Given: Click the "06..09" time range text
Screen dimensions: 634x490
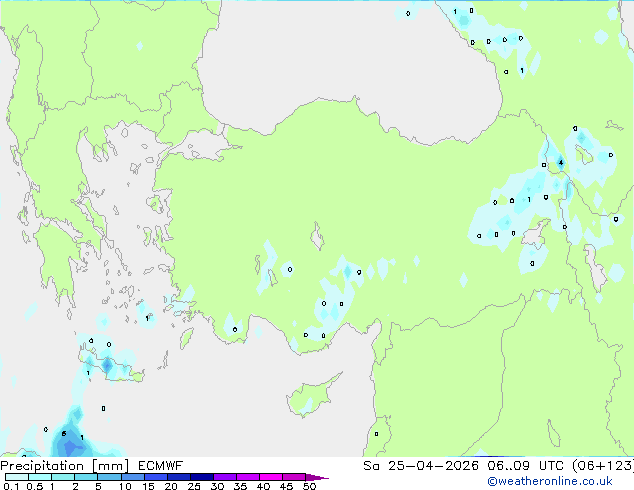Looking at the screenshot, I should 508,466.
